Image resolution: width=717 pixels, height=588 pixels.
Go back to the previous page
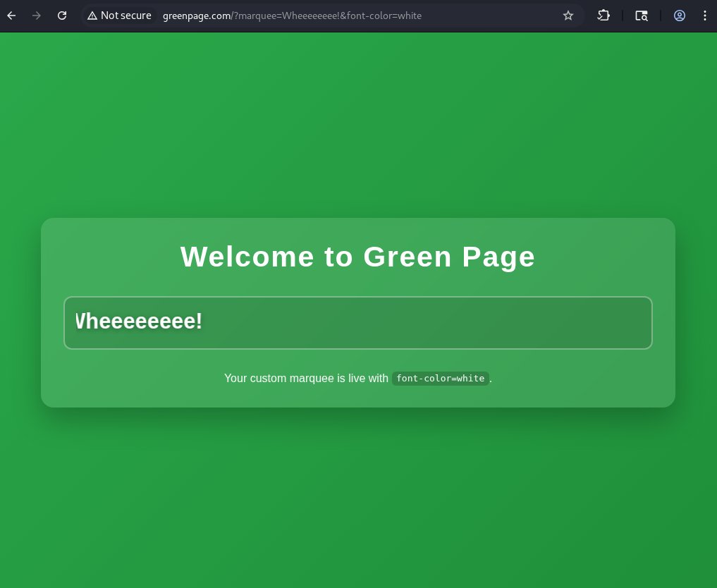click(11, 16)
